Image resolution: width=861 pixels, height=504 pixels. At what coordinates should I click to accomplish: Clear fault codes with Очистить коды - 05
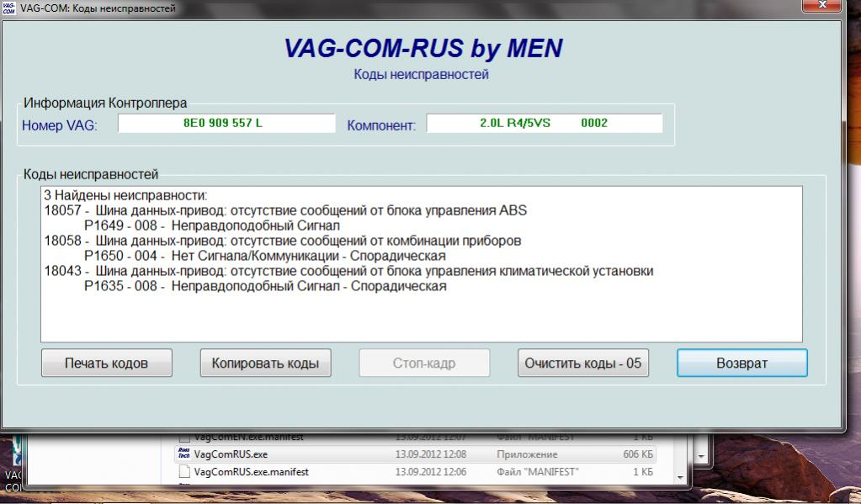click(x=582, y=363)
